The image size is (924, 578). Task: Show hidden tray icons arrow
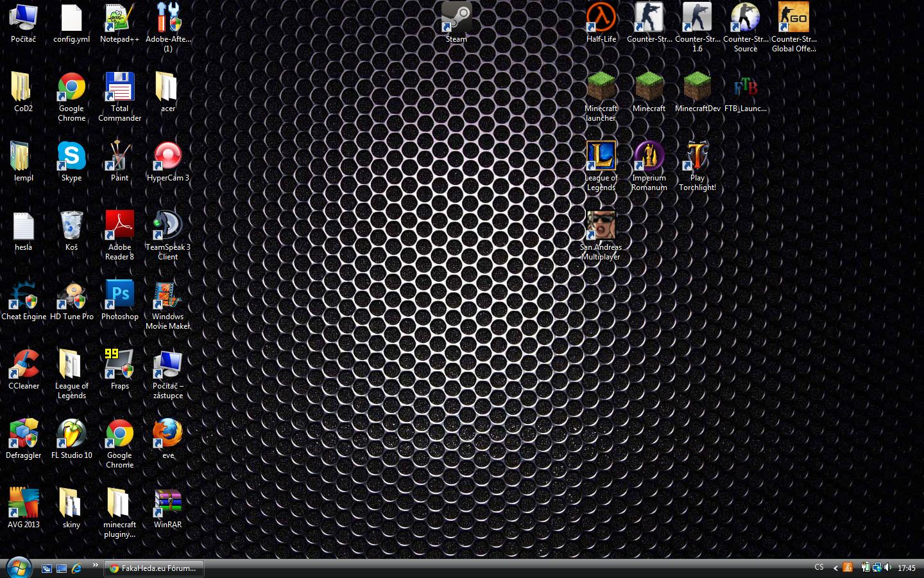click(835, 568)
